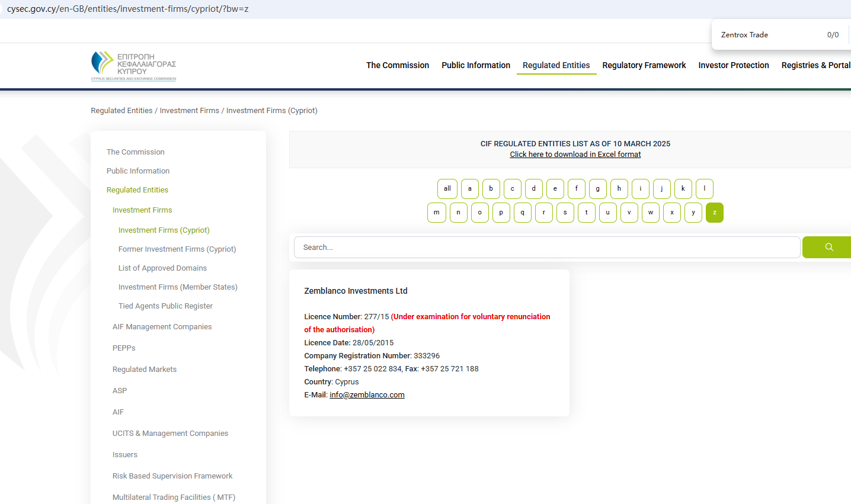Open The Commission top menu
851x504 pixels.
[x=398, y=65]
